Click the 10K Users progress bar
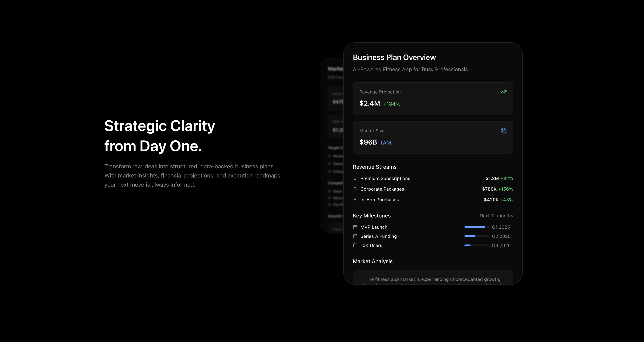The height and width of the screenshot is (342, 644). tap(476, 245)
